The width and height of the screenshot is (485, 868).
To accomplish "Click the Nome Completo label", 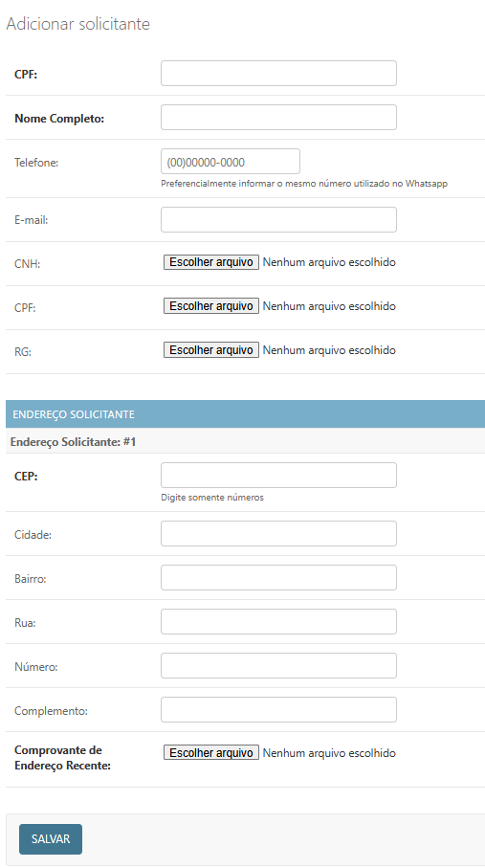I will (59, 119).
